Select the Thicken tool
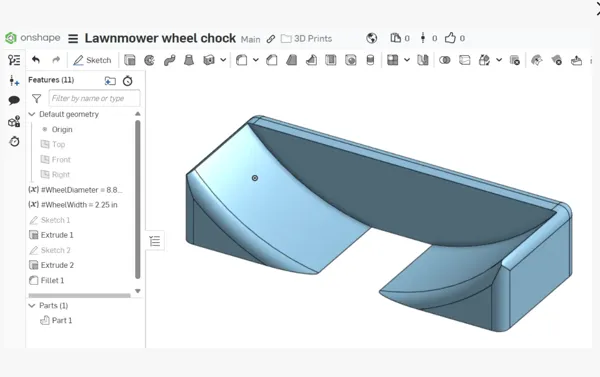Viewport: 600px width, 377px height. (x=209, y=60)
